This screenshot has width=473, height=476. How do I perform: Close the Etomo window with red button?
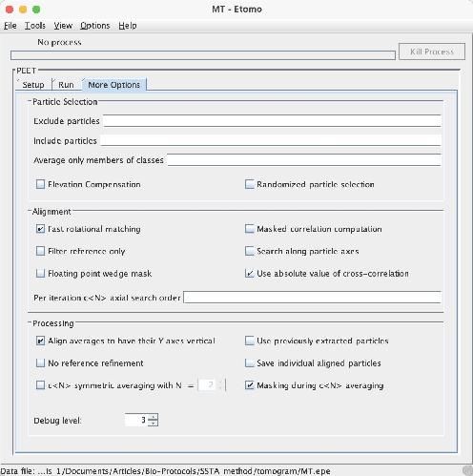coord(10,10)
